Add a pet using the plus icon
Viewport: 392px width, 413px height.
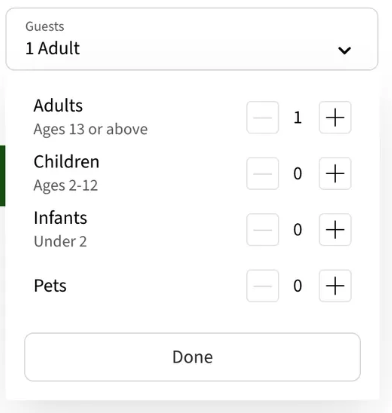[335, 286]
